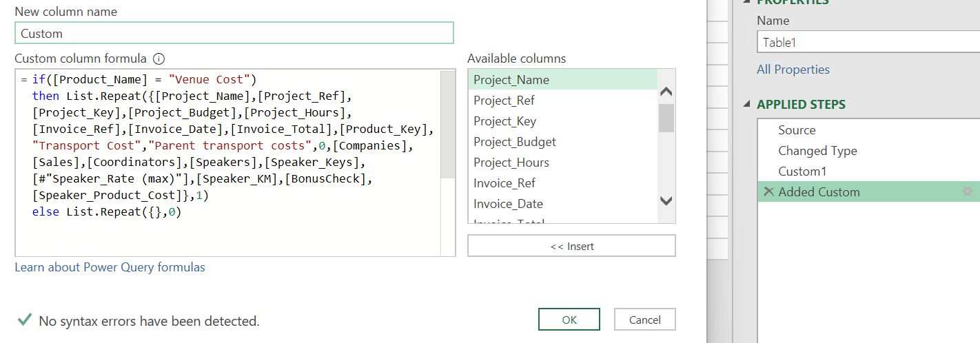
Task: Open Learn about Power Query formulas link
Action: coord(110,267)
